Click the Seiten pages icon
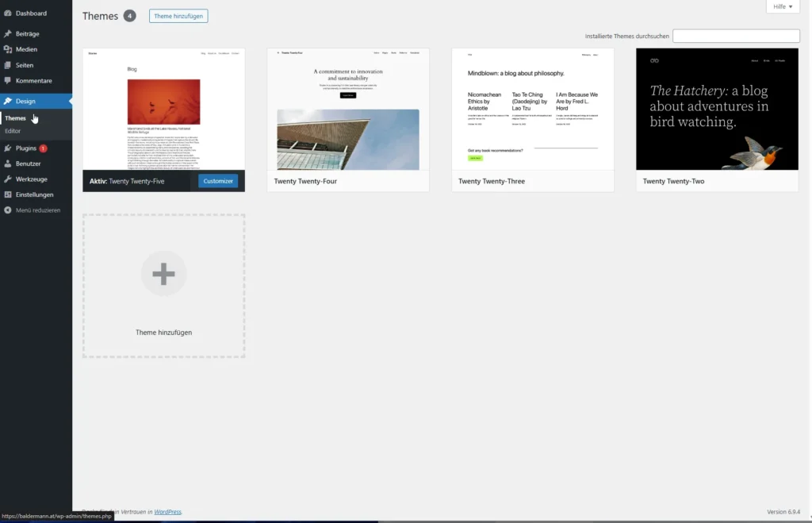Viewport: 812px width, 523px height. coord(8,65)
